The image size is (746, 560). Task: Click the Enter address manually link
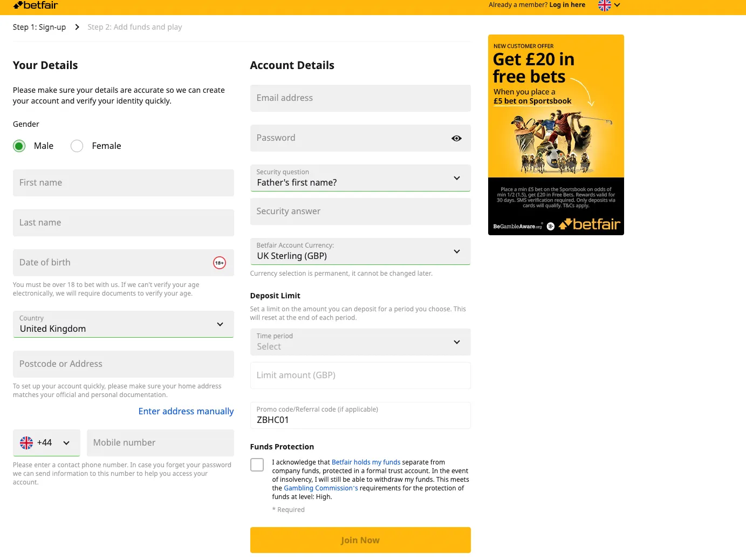(x=186, y=411)
